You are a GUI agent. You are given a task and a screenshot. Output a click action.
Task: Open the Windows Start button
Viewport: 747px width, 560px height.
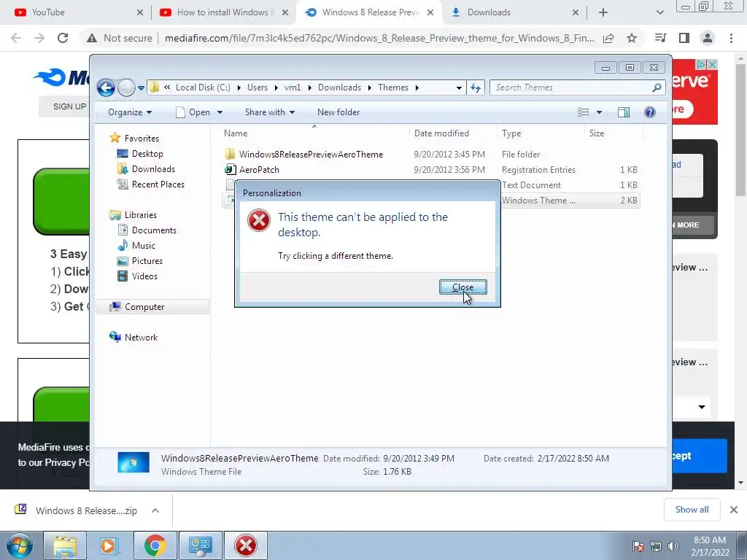19,545
